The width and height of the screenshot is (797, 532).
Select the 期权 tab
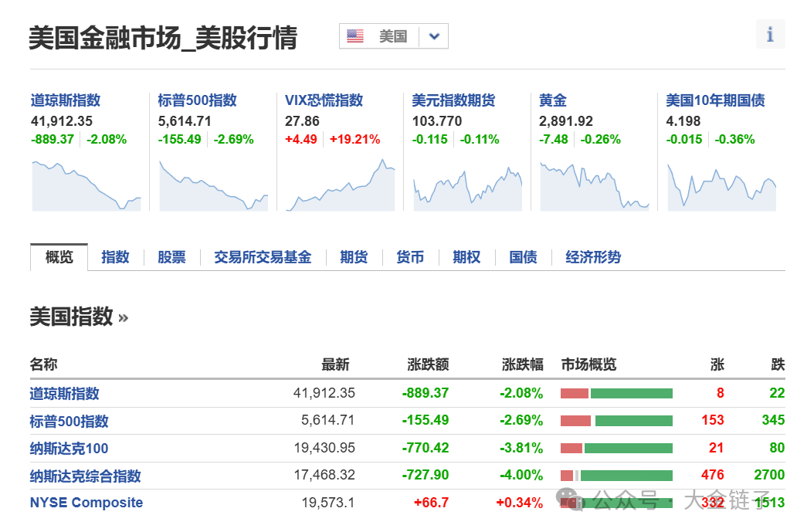tap(466, 257)
